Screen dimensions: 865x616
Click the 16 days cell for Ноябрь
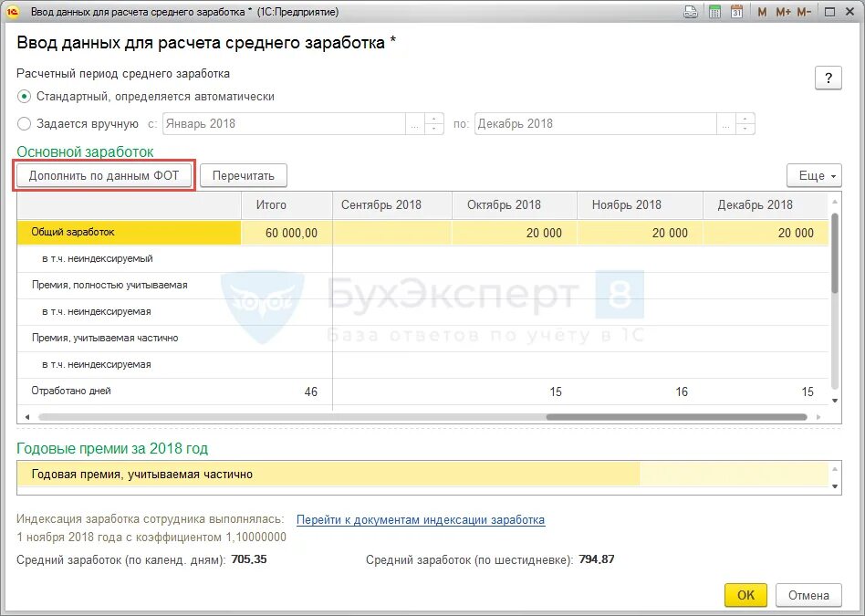[640, 392]
